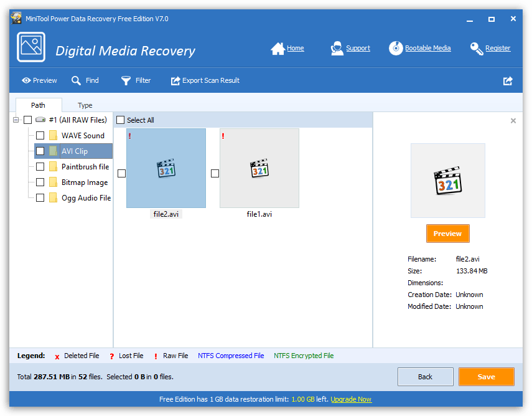
Task: Open Find with the magnifier icon
Action: point(77,80)
